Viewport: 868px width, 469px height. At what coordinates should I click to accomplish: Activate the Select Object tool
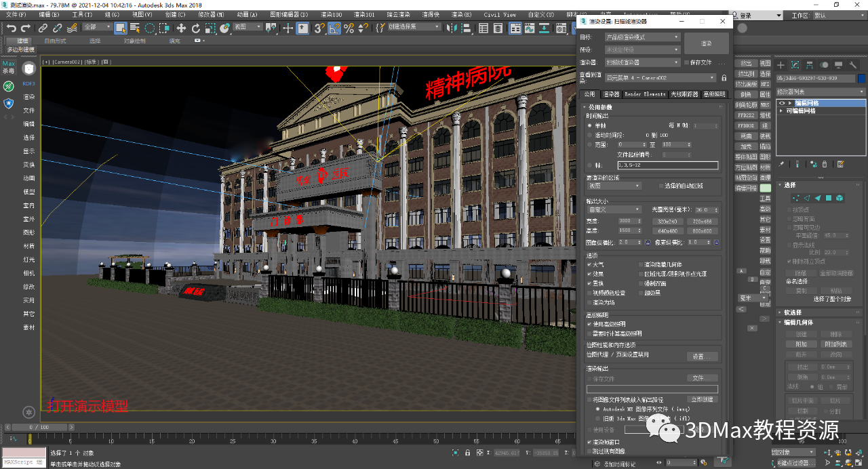120,28
